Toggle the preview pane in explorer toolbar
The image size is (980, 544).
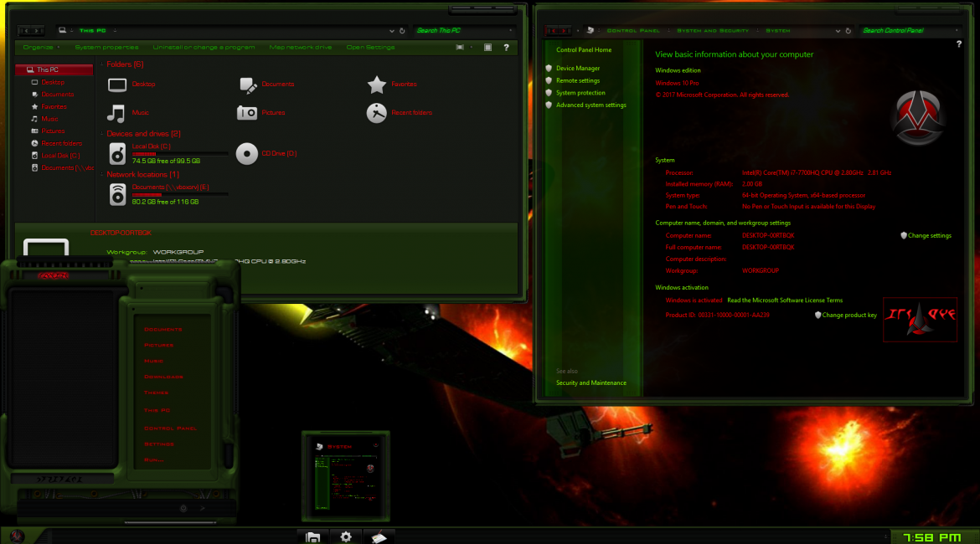pyautogui.click(x=488, y=48)
